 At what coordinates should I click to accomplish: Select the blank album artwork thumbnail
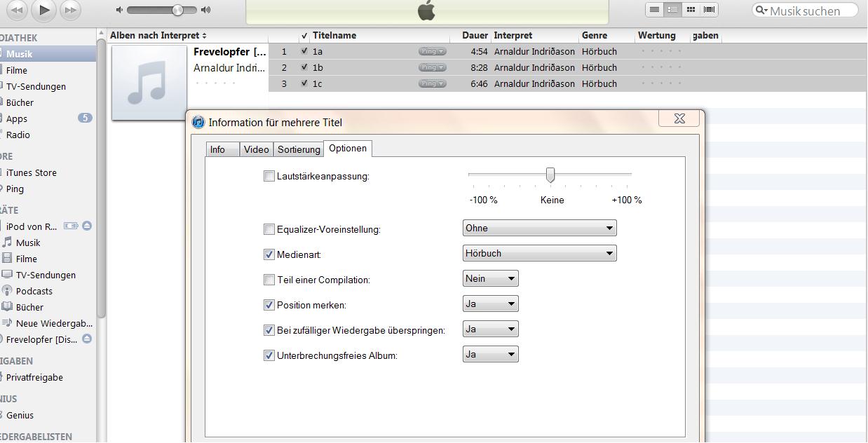(149, 83)
